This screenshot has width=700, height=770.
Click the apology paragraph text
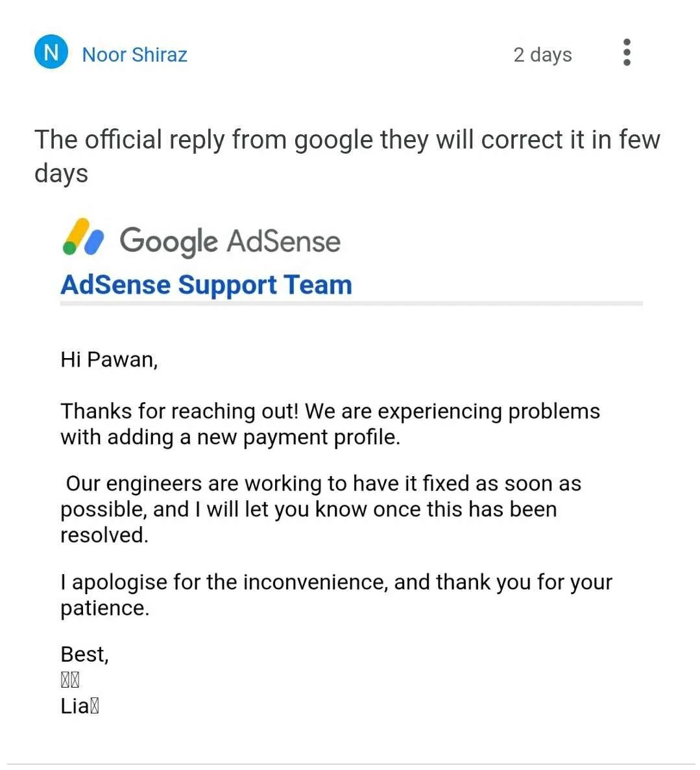click(336, 594)
